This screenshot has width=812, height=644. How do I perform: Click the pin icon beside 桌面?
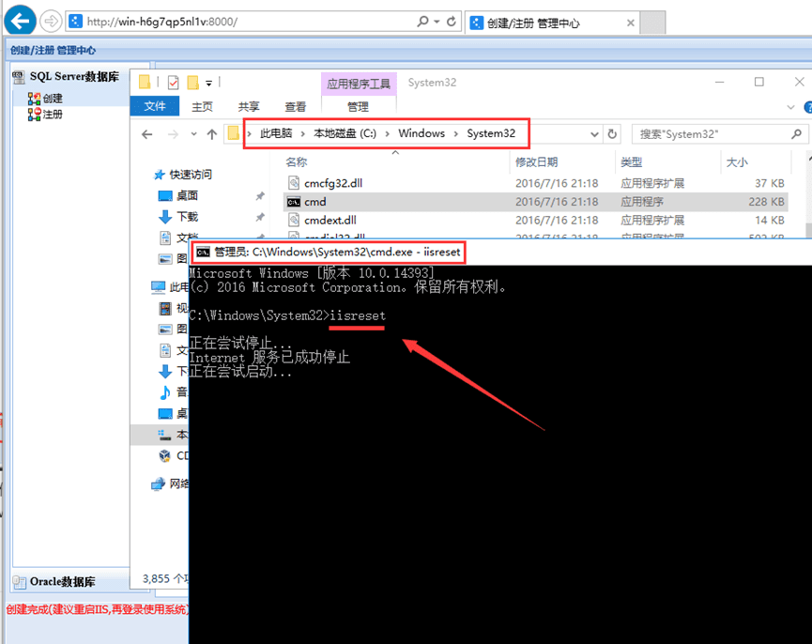260,196
